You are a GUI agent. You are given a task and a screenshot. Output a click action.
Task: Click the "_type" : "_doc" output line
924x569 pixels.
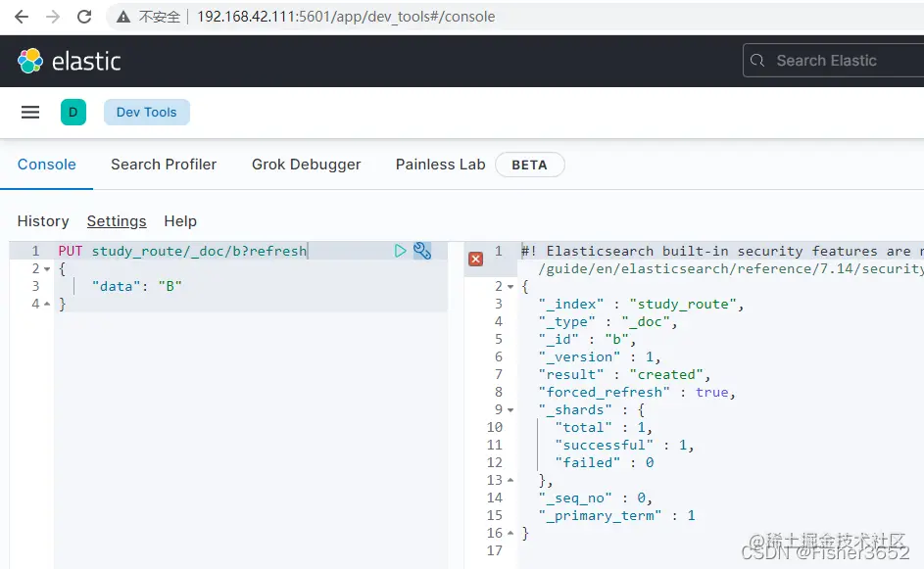pos(608,321)
